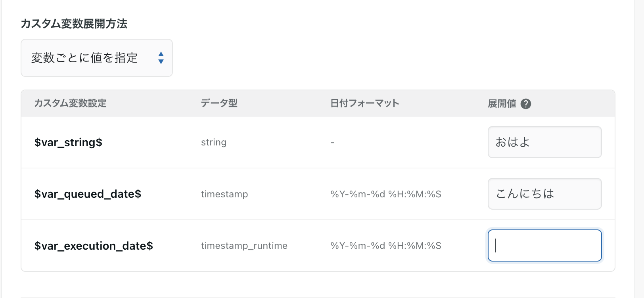
Task: Click the timestamp_runtime data type label
Action: (x=244, y=246)
